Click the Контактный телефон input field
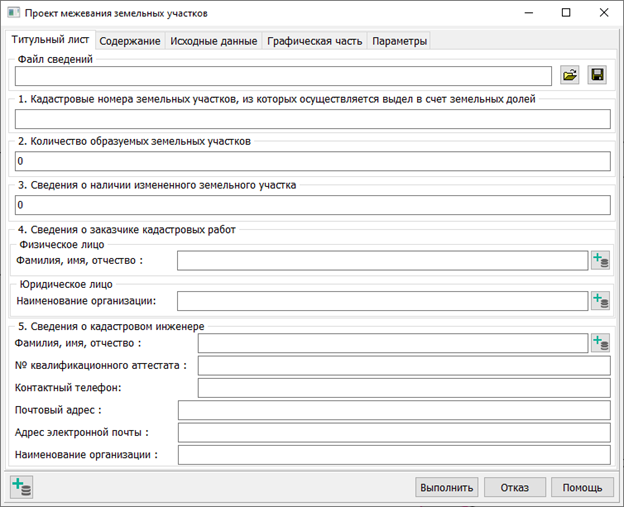The image size is (624, 507). 404,387
